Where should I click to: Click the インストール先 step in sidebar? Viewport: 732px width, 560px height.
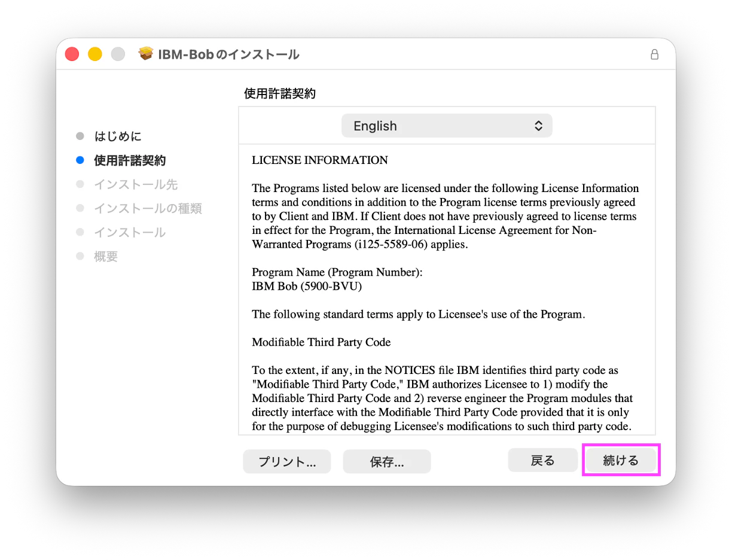[x=136, y=184]
